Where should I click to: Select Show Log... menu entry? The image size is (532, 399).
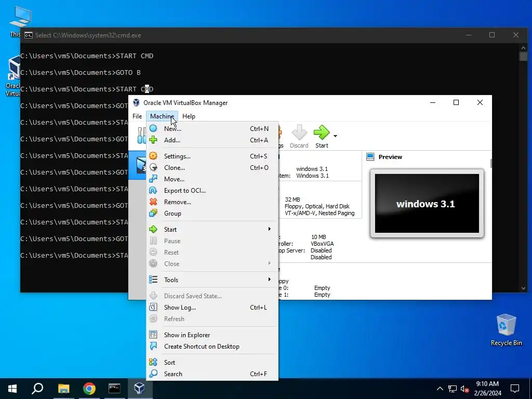(212, 308)
